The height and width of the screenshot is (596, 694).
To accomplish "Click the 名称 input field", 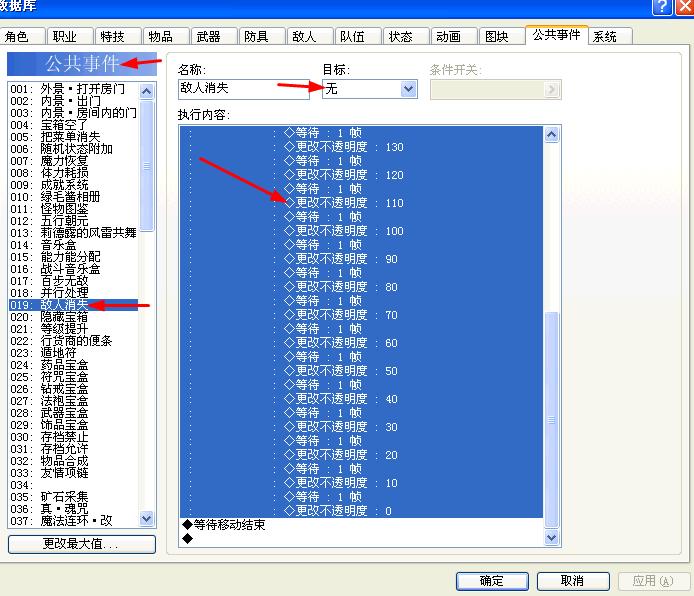I will pos(243,89).
